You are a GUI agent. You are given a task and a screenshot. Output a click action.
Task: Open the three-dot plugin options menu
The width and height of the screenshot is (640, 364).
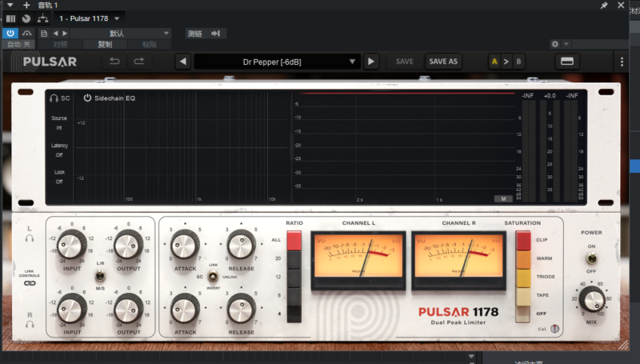622,62
